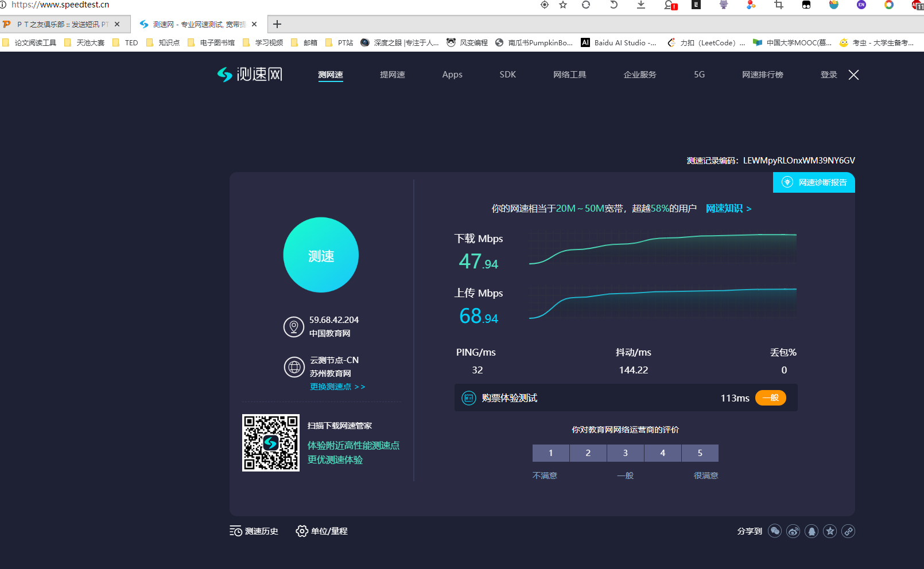Switch to the 提网速 nav item
This screenshot has height=569, width=924.
393,75
